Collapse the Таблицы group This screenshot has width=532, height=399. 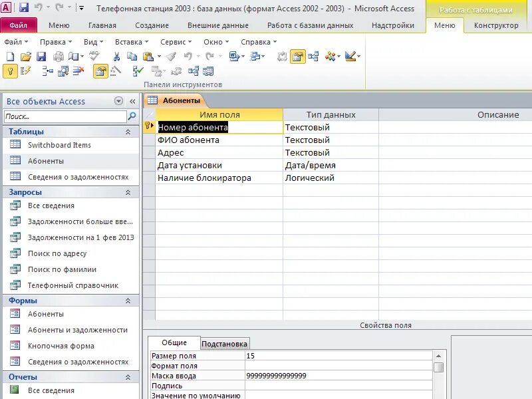128,132
